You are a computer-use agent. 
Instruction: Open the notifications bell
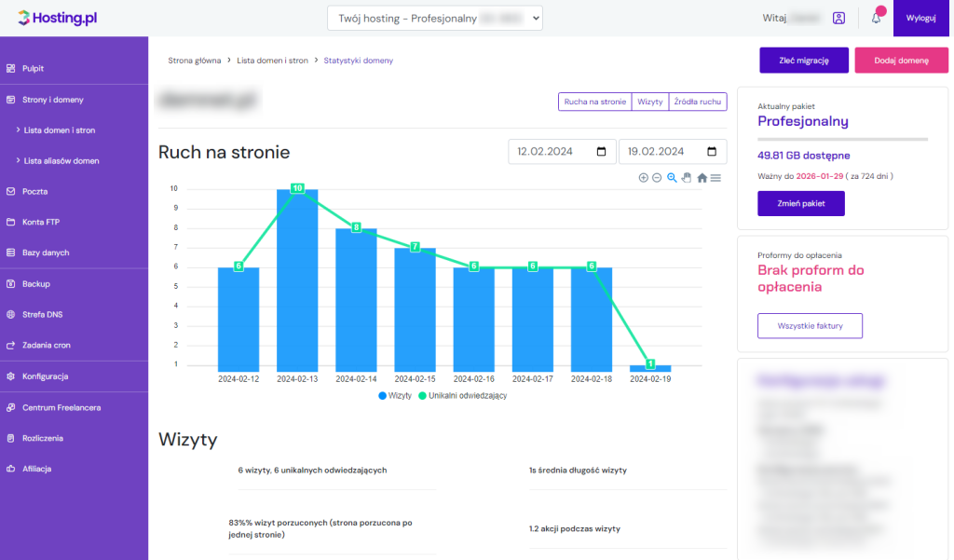(876, 18)
